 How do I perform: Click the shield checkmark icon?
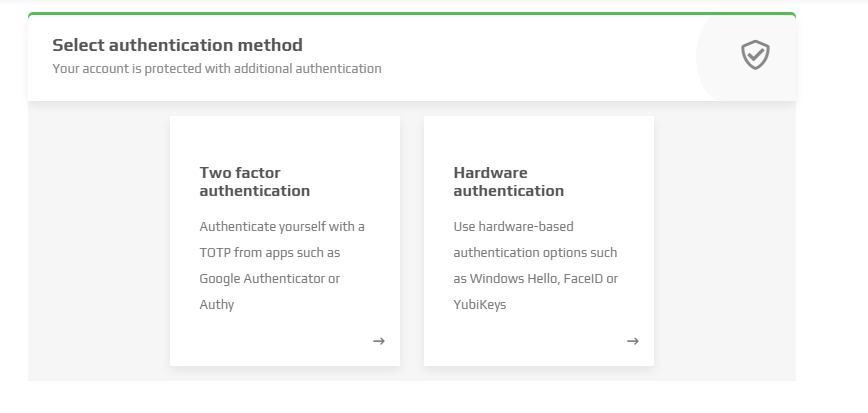tap(755, 55)
